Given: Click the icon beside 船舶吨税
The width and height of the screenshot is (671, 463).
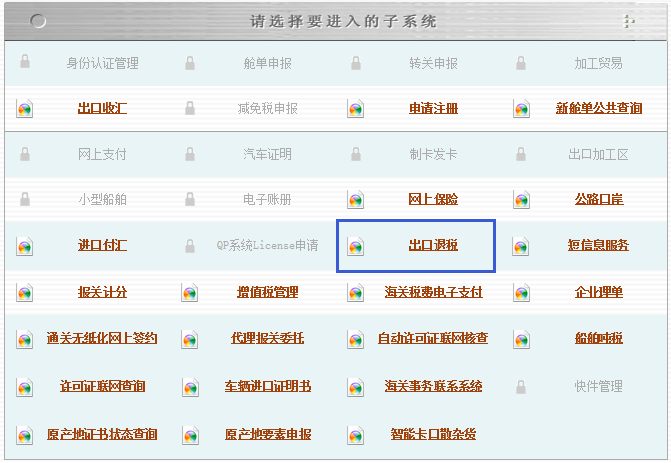Looking at the screenshot, I should (521, 339).
